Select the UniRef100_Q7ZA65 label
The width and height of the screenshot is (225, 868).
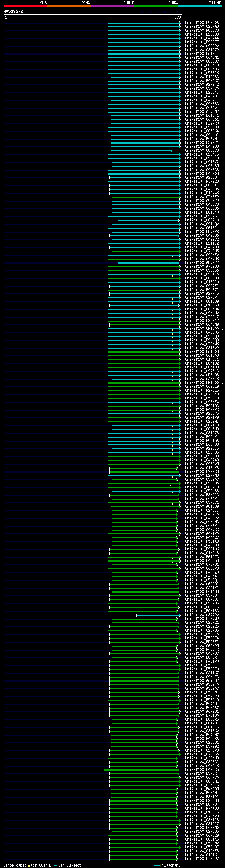[x=202, y=754]
